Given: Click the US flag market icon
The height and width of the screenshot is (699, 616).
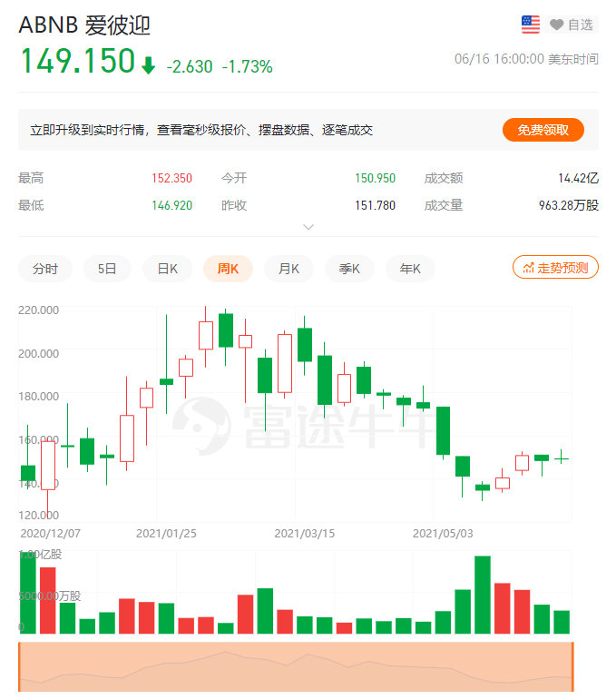Looking at the screenshot, I should [x=531, y=25].
